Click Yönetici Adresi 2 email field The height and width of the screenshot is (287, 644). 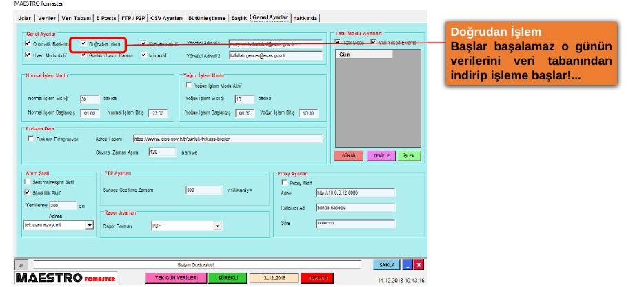click(x=276, y=55)
